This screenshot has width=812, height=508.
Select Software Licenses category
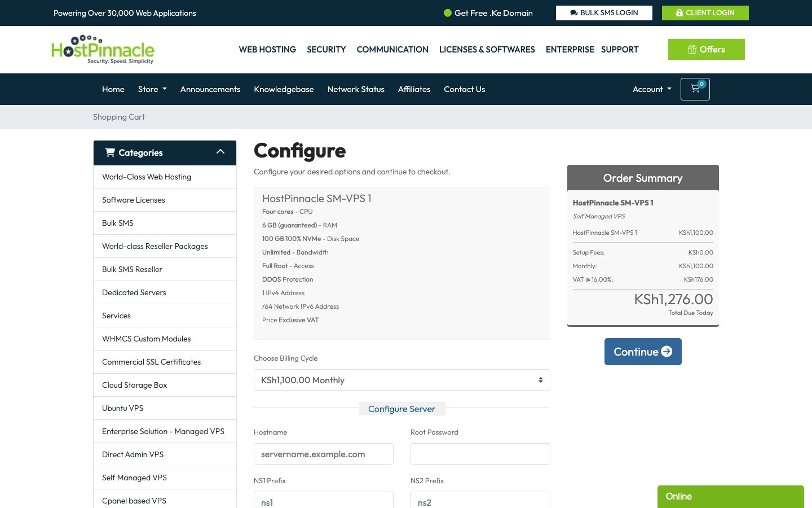click(x=165, y=200)
